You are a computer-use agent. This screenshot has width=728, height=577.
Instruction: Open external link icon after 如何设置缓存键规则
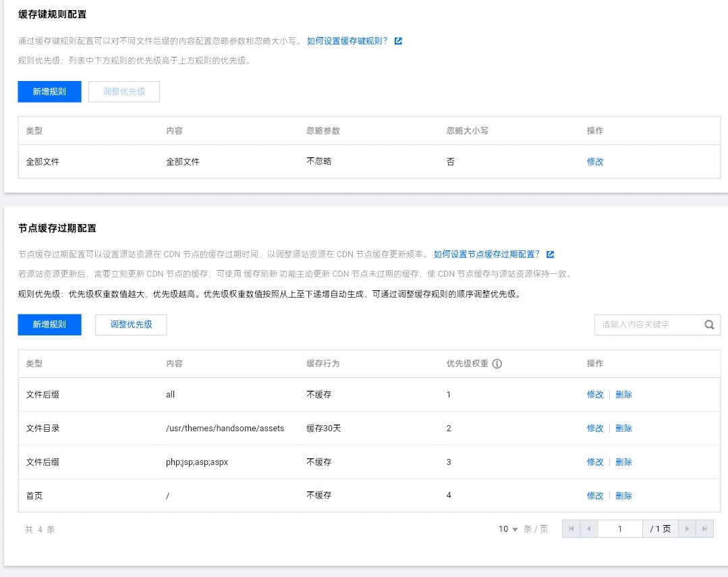point(398,41)
